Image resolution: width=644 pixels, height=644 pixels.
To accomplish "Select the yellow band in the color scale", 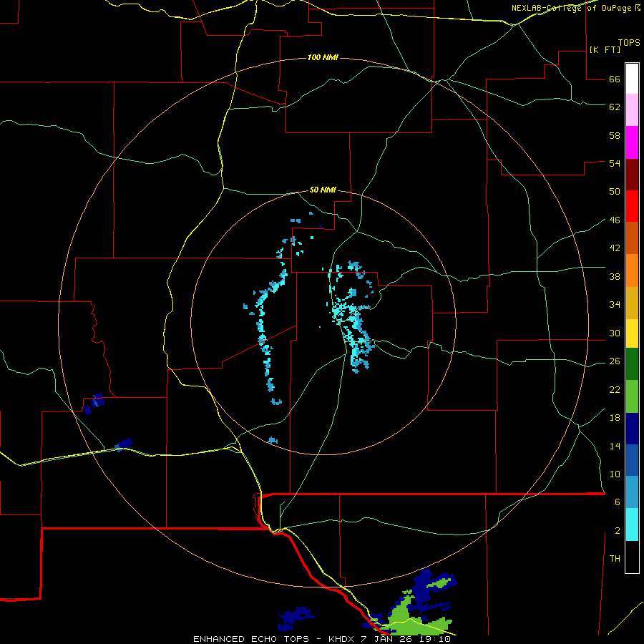I will (632, 333).
